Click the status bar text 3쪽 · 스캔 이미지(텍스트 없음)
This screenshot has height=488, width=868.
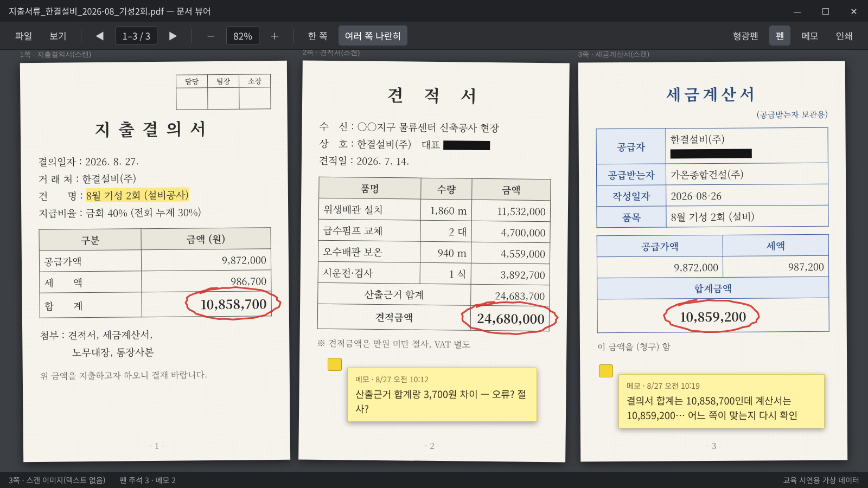pos(57,480)
